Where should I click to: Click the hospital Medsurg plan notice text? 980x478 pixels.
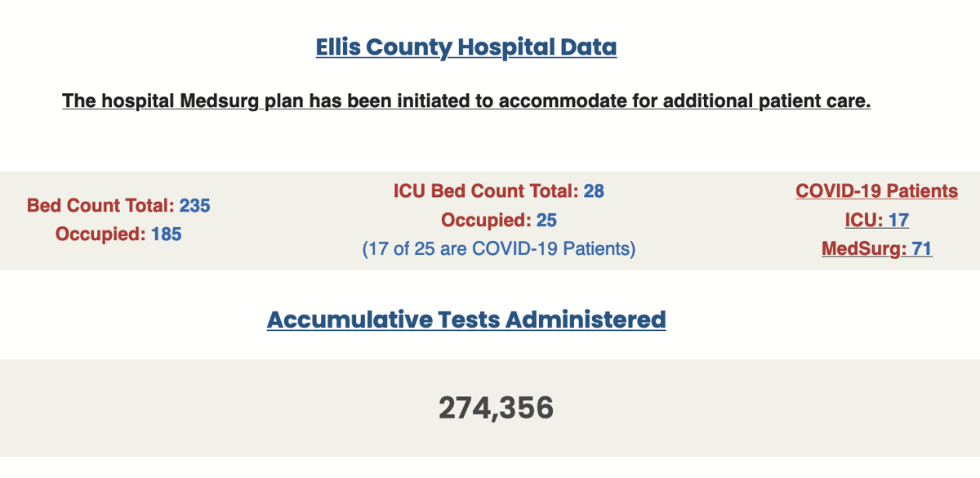click(466, 102)
